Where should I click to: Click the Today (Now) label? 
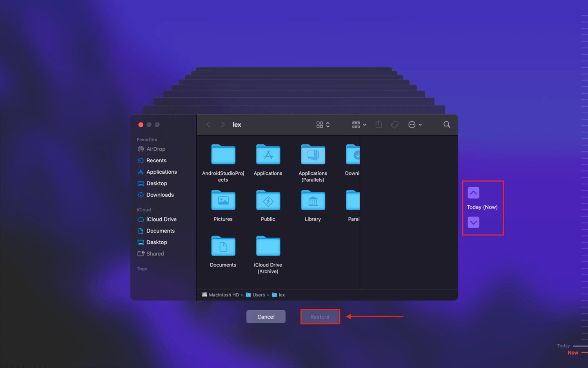tap(482, 207)
